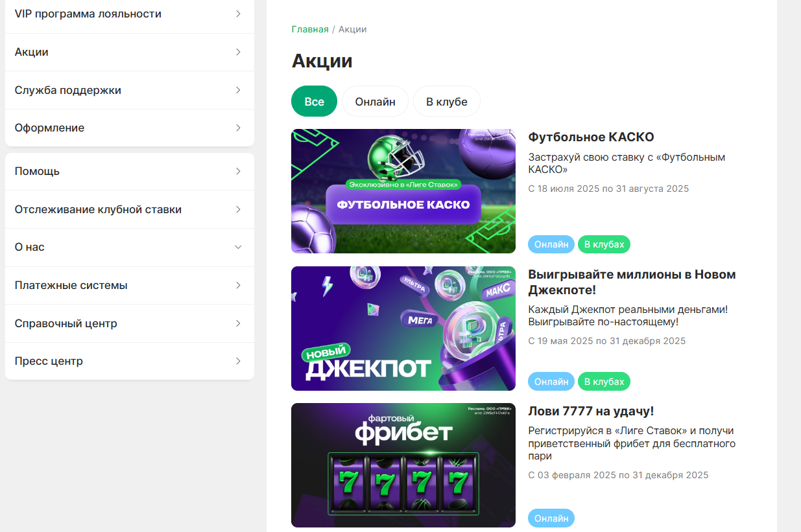Expand Платежные системы chevron
This screenshot has height=532, width=801.
238,285
